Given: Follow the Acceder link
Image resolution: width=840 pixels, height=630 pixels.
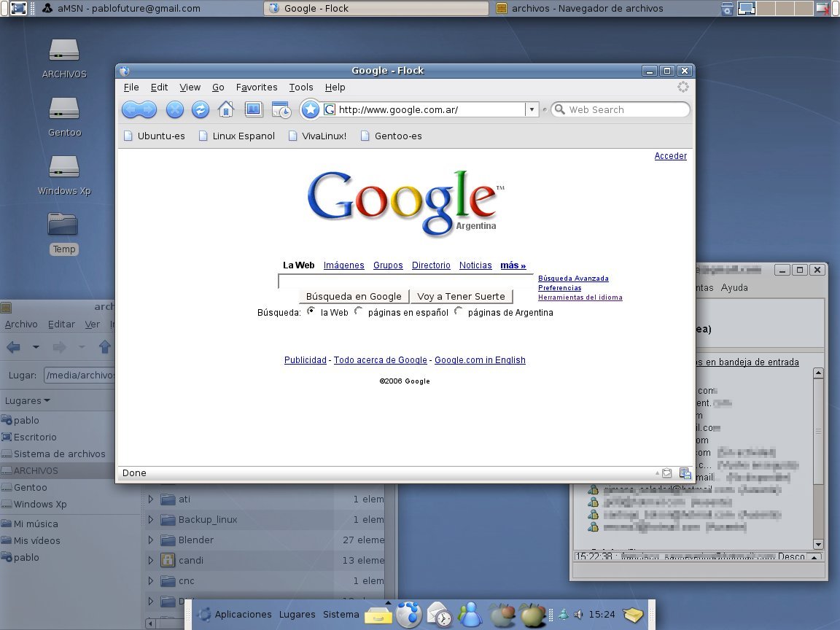Looking at the screenshot, I should [670, 156].
